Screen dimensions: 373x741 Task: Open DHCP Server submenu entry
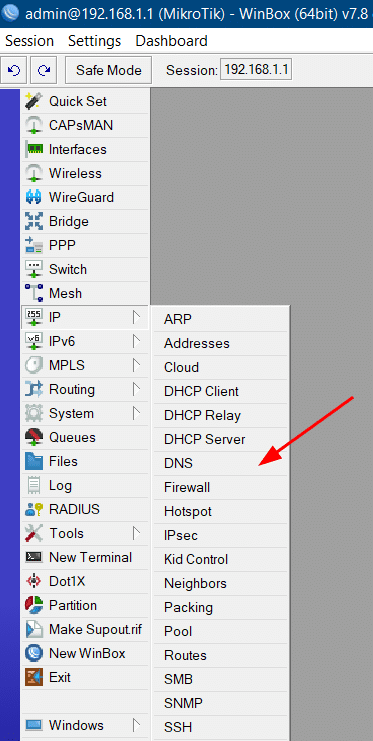[221, 439]
